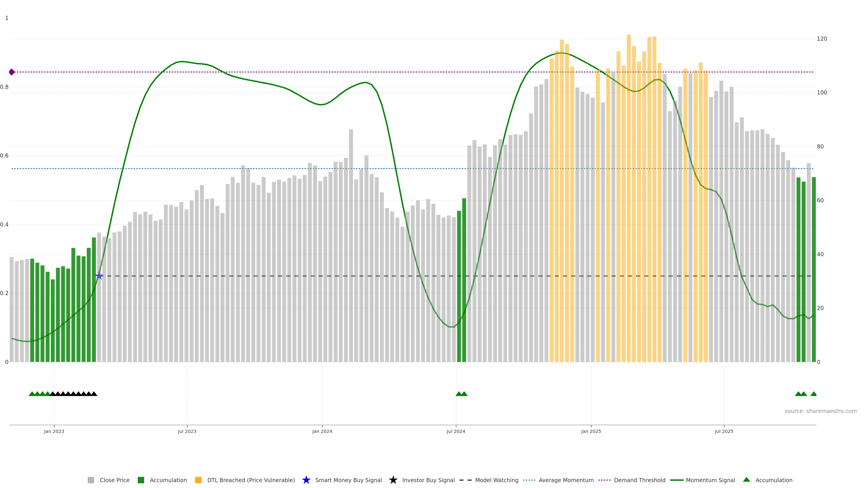Toggle the green Accumulation bar legend entry
Viewport: 868px width, 488px height.
pos(163,480)
